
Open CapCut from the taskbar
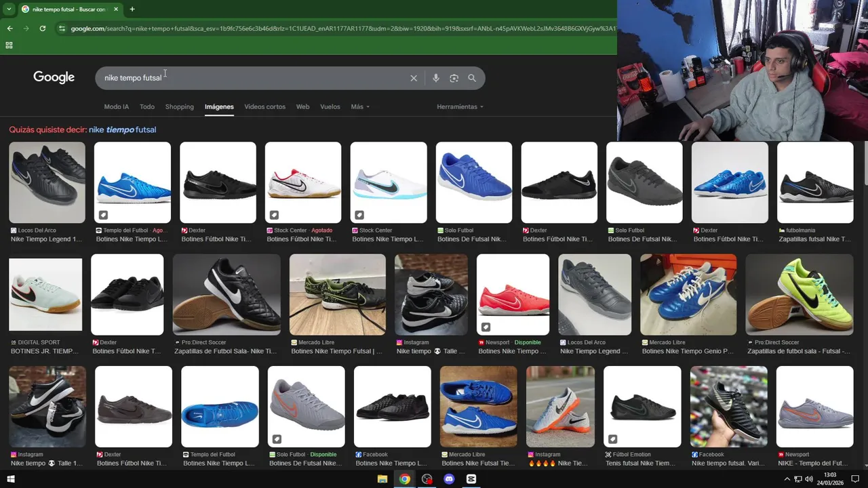click(471, 479)
